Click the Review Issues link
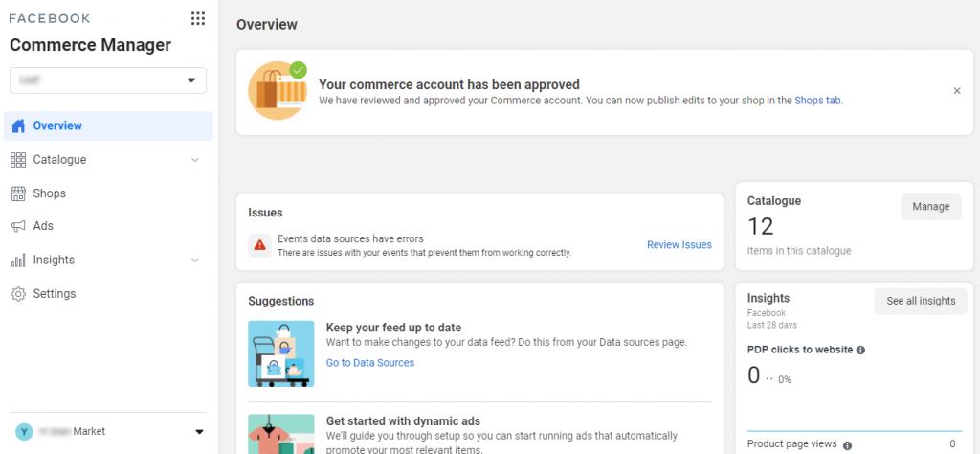The width and height of the screenshot is (980, 454). pos(679,245)
